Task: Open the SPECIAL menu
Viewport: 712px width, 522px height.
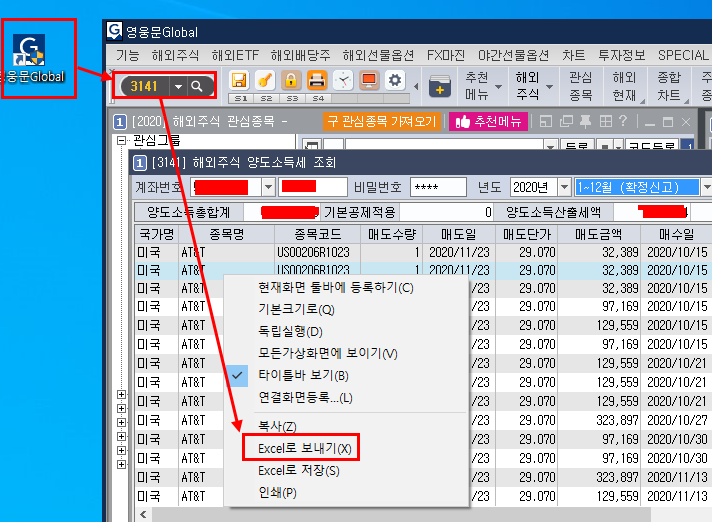Action: coord(683,55)
